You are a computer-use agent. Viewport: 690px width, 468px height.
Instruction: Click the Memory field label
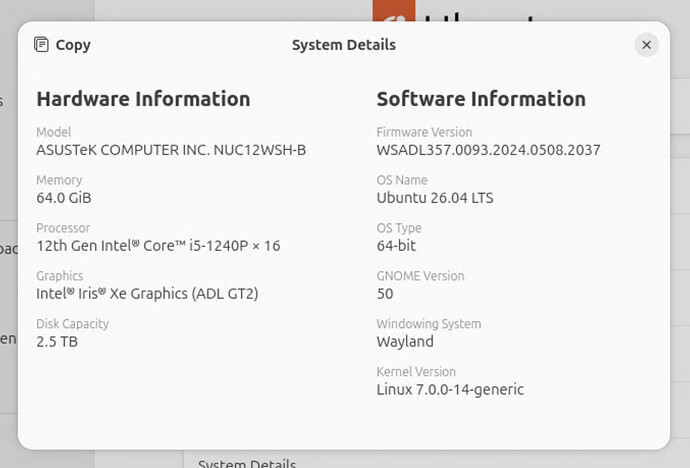pyautogui.click(x=59, y=180)
